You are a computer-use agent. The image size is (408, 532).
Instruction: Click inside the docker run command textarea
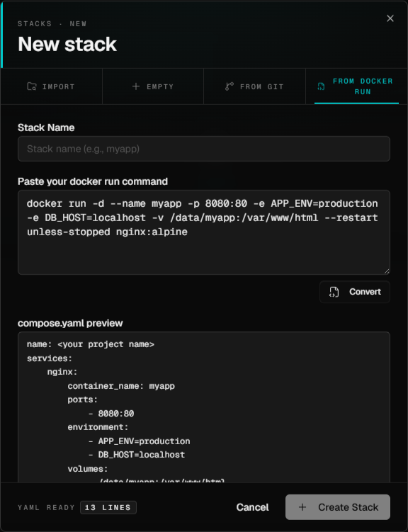click(x=204, y=232)
